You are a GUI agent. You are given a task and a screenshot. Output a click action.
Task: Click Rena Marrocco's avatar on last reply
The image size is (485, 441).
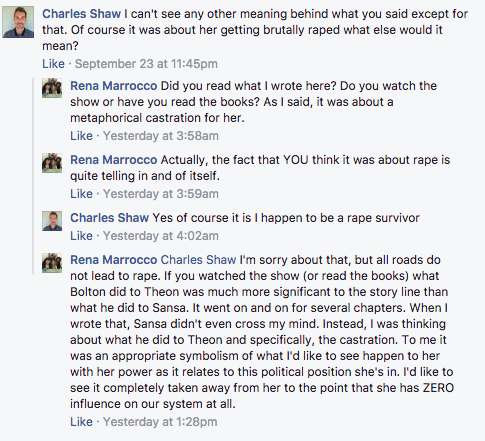pyautogui.click(x=52, y=263)
